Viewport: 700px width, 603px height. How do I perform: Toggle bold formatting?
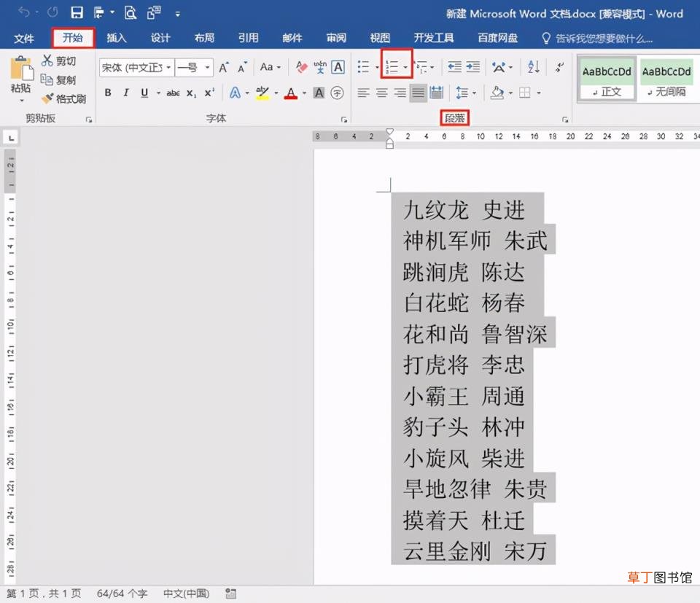click(x=108, y=93)
